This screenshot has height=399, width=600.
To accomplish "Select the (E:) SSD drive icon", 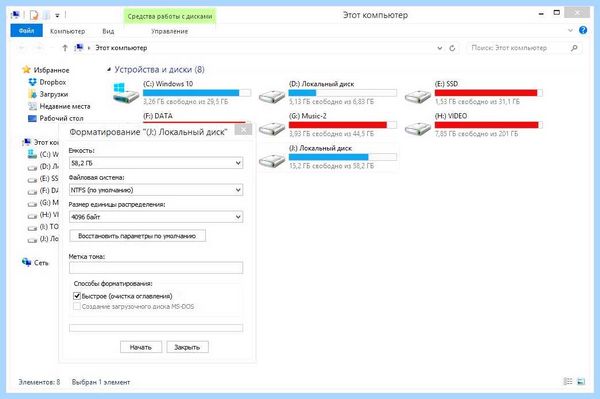I will [x=418, y=96].
